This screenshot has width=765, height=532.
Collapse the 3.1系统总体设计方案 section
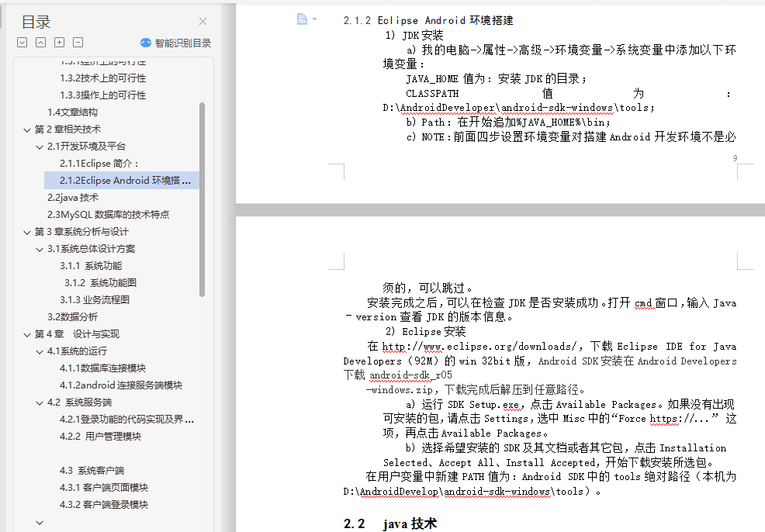40,249
